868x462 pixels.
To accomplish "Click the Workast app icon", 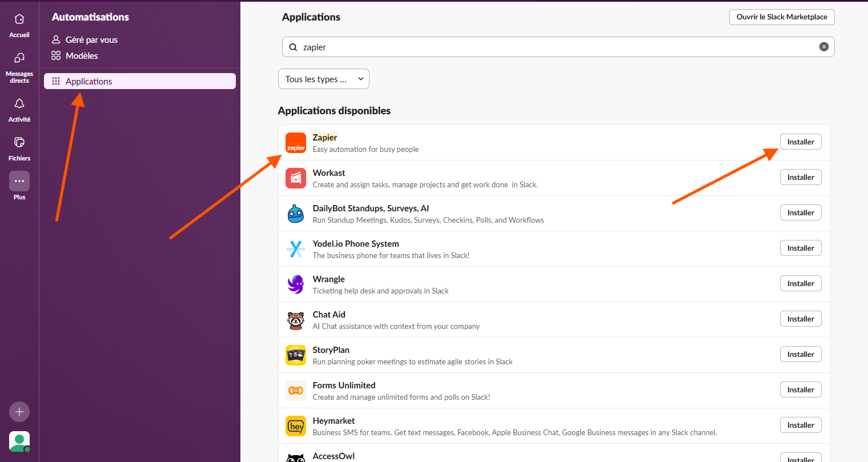I will 296,178.
